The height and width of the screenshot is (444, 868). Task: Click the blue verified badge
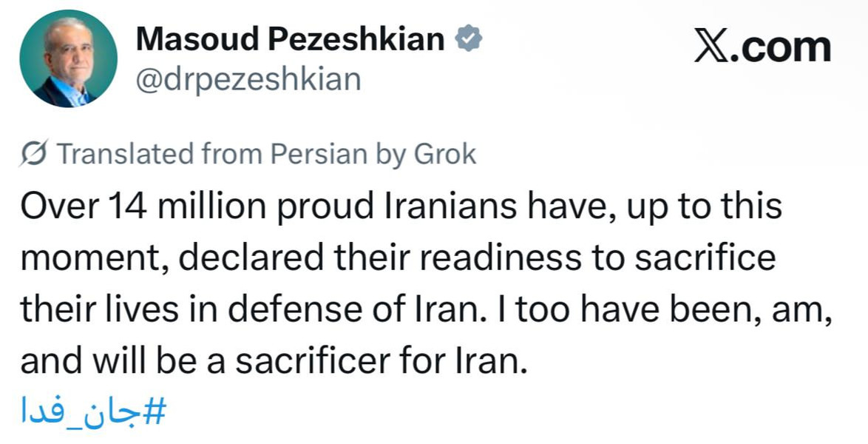pos(468,39)
